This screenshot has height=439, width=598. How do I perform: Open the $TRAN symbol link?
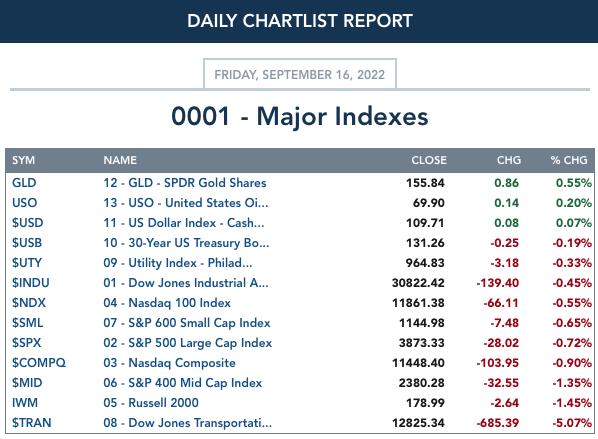coord(32,423)
